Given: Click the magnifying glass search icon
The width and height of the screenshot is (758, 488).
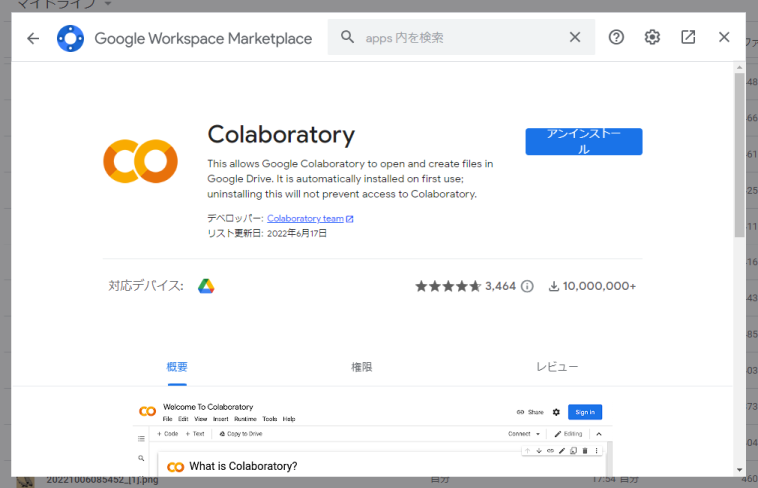Looking at the screenshot, I should pos(347,37).
